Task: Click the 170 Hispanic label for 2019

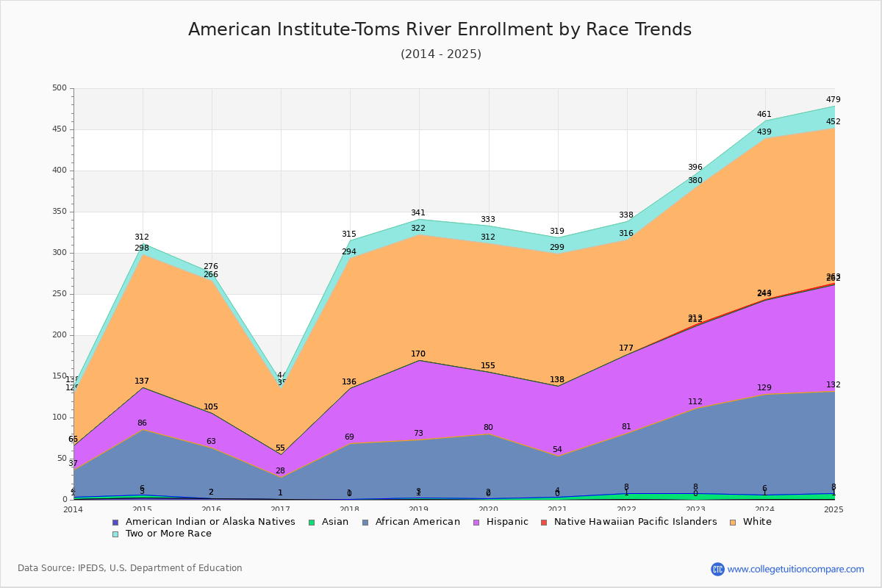Action: [x=418, y=354]
